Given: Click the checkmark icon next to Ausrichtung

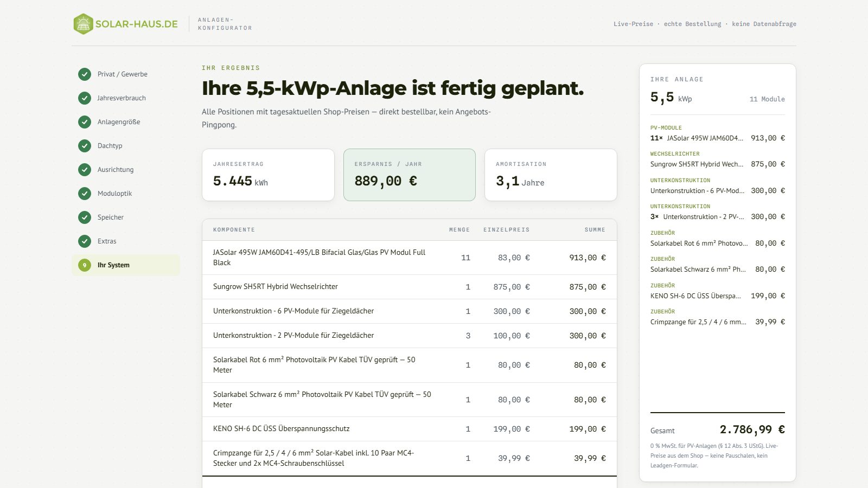Looking at the screenshot, I should point(85,170).
